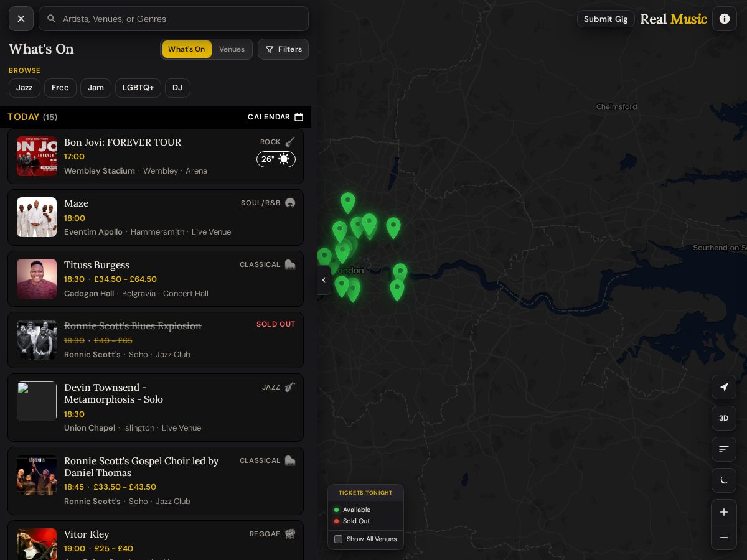Open the Maze band thumbnail
The width and height of the screenshot is (747, 560).
(x=37, y=217)
